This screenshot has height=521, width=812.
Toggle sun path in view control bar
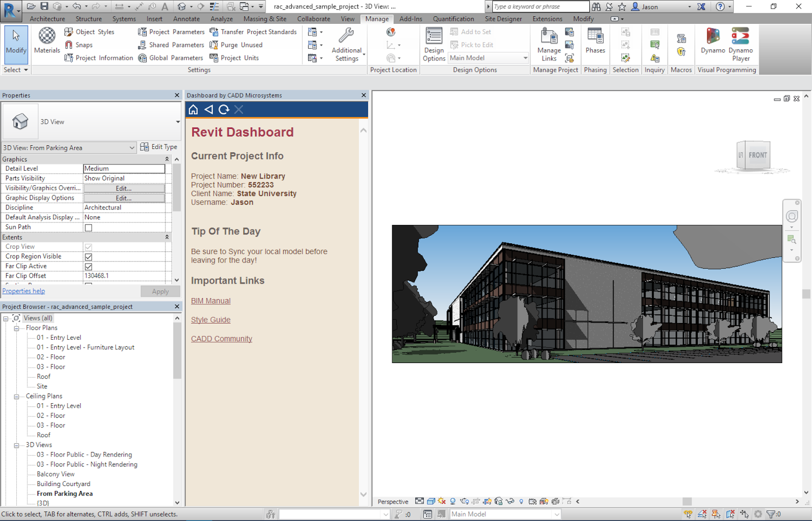tap(441, 501)
